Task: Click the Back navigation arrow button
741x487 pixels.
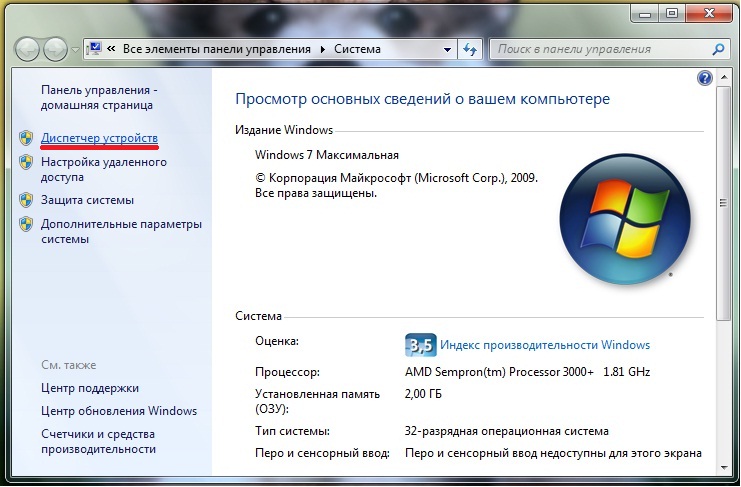Action: [27, 49]
